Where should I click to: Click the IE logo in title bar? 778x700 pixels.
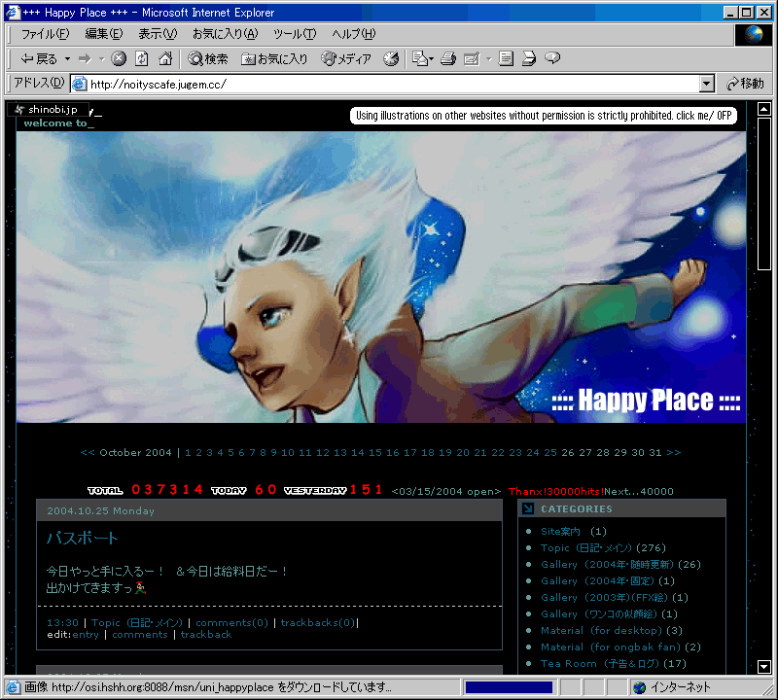(12, 12)
